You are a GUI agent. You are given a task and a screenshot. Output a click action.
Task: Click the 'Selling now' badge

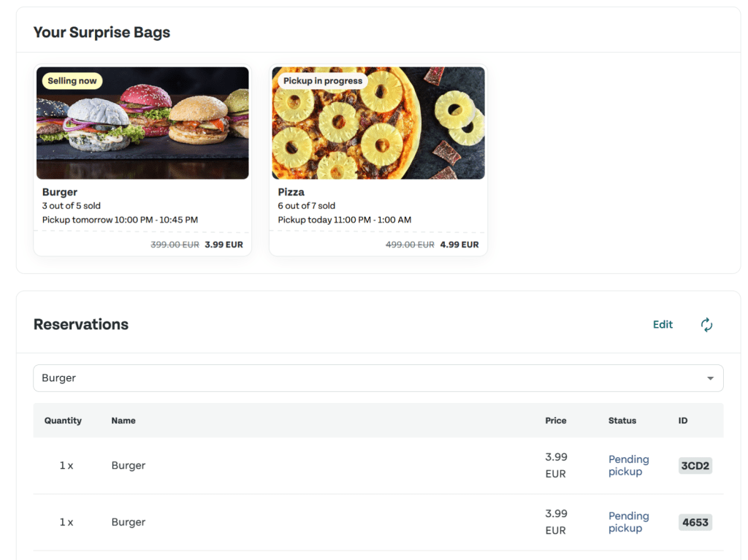(72, 81)
